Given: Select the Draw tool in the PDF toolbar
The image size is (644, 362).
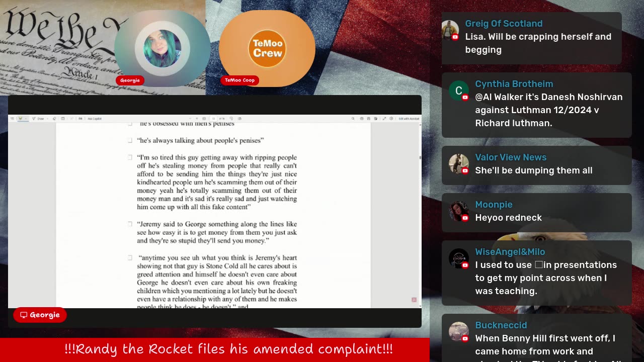Looking at the screenshot, I should coord(38,119).
